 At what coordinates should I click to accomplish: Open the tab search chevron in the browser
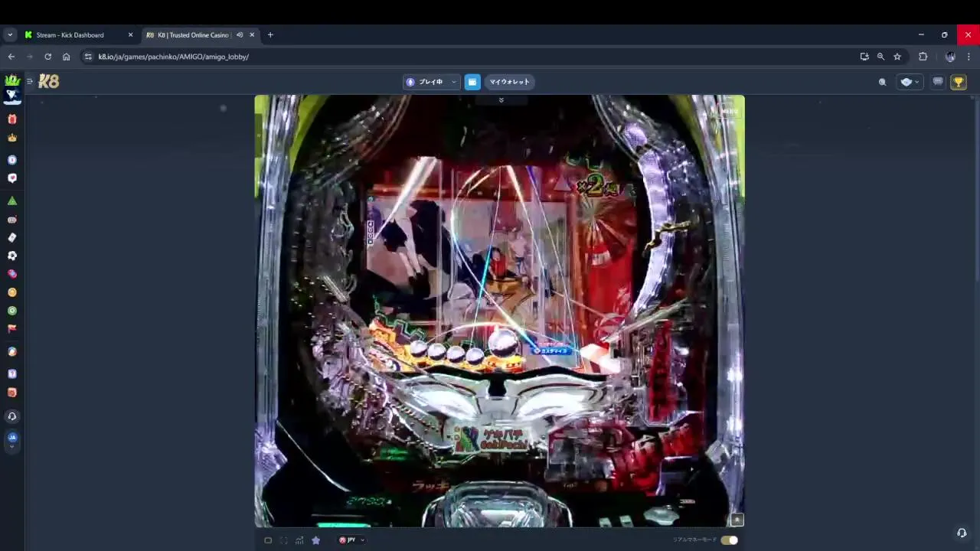(10, 35)
